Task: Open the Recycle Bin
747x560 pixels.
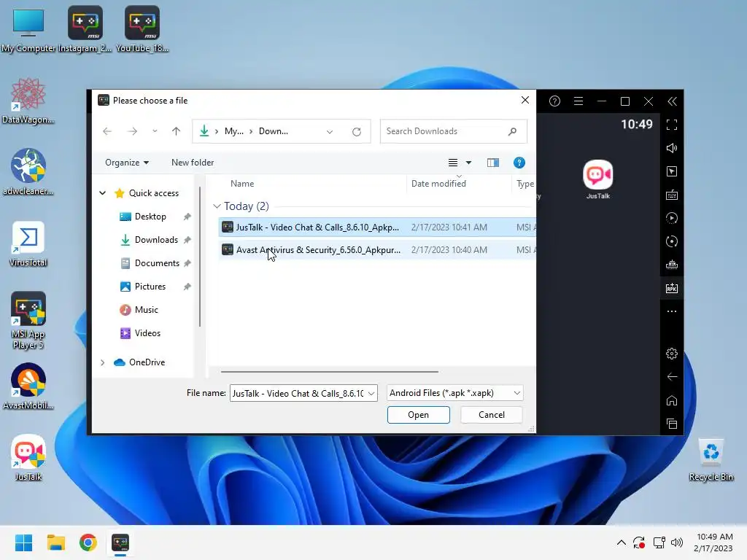Action: tap(711, 459)
